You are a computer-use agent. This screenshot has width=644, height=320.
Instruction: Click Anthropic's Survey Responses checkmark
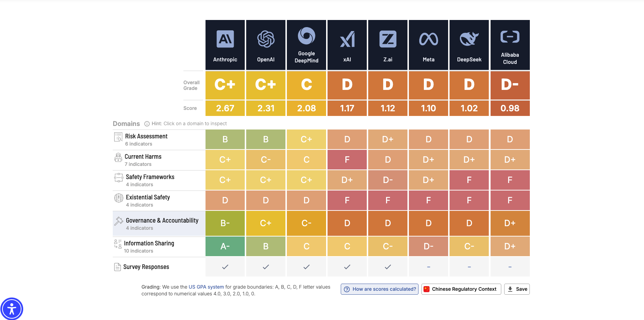point(225,266)
